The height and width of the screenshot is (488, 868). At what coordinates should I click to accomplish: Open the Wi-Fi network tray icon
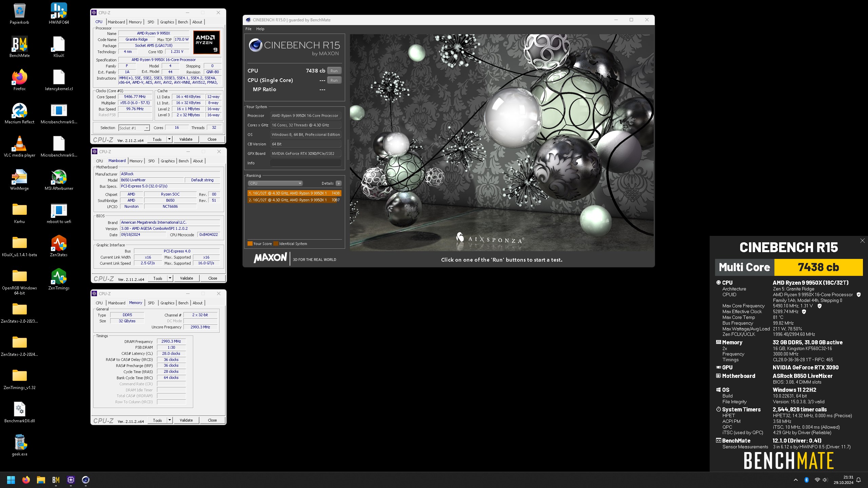817,480
